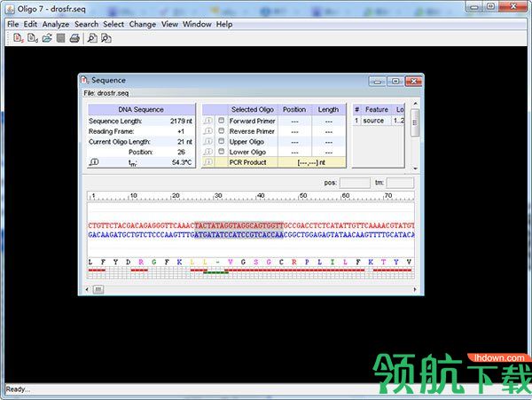Click the Reverse Primer label

252,131
